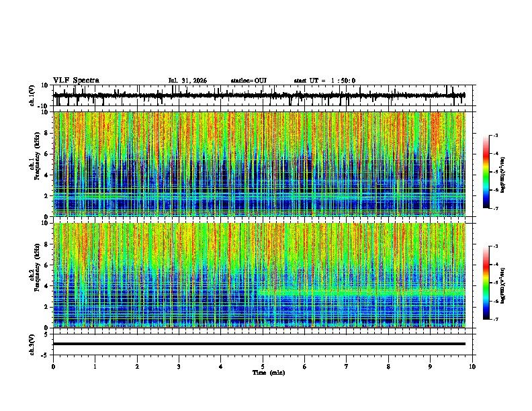Click the ch.2 colorbar's log(PSD) units label
This screenshot has height=411, width=532.
(x=503, y=285)
